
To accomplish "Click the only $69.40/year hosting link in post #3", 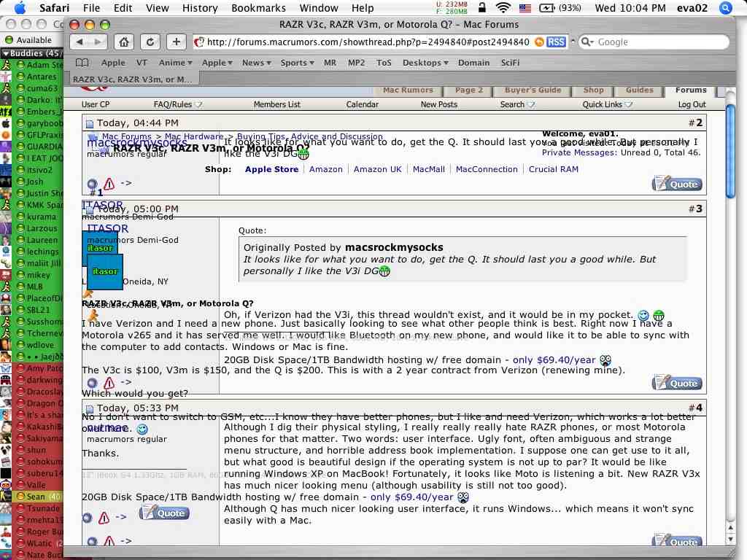I will [x=554, y=360].
